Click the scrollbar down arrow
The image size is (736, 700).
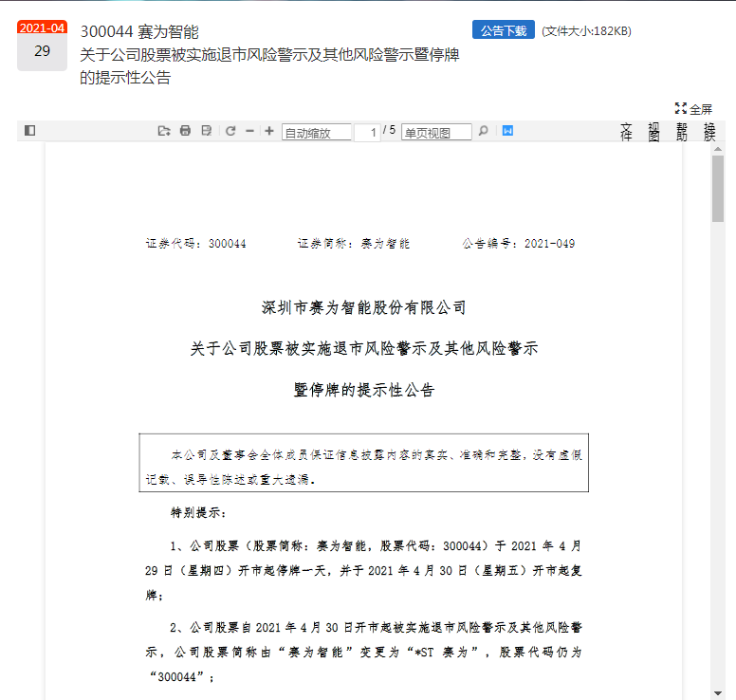point(718,693)
